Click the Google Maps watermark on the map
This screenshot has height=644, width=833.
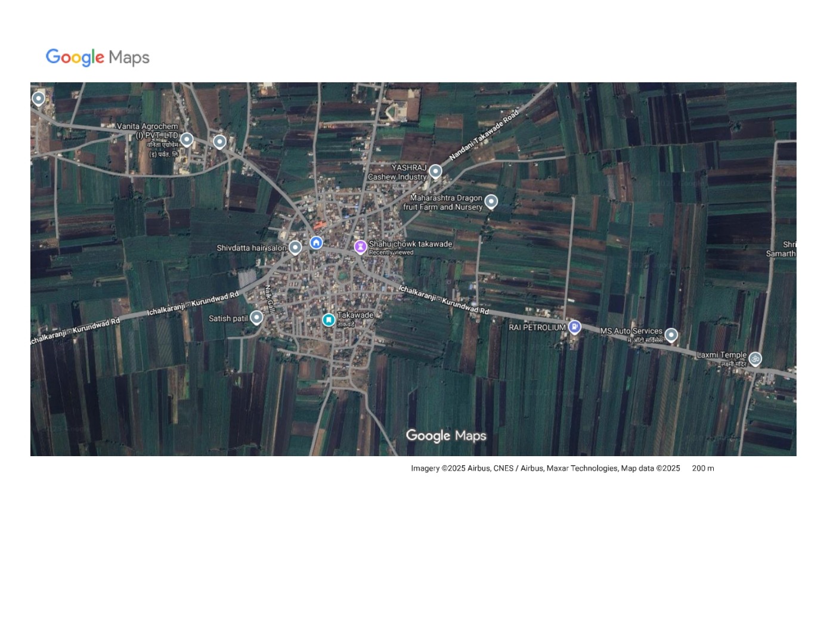click(x=446, y=436)
